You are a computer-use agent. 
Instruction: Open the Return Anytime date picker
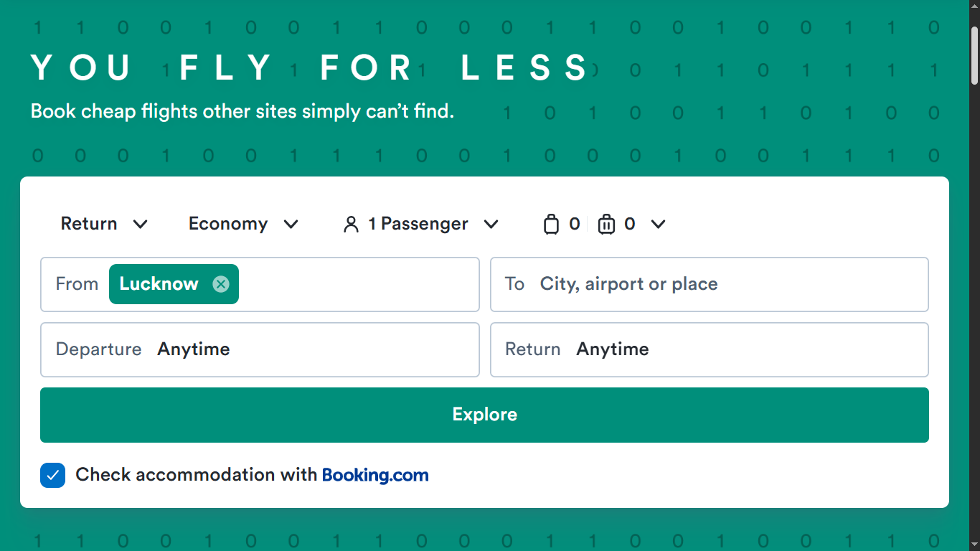pos(710,349)
